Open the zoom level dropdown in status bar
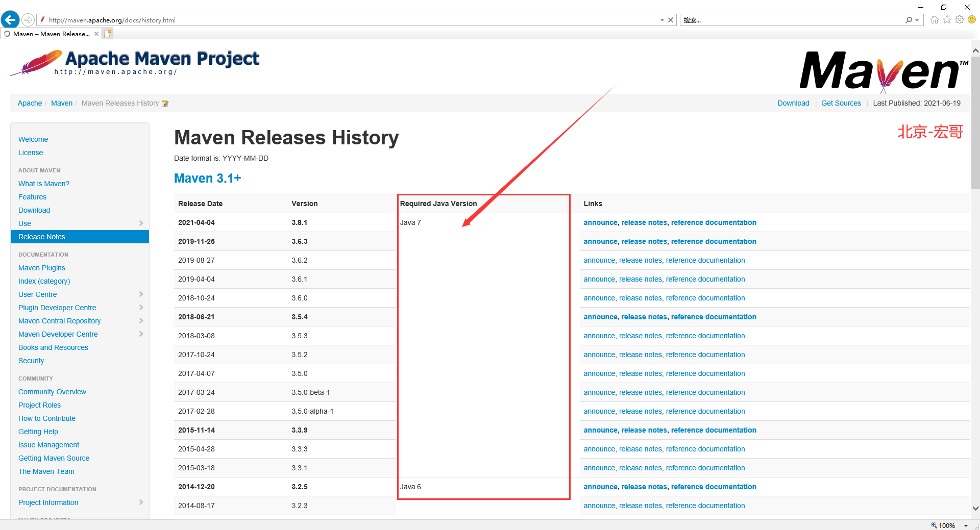Screen dimensions: 980x530 966,525
